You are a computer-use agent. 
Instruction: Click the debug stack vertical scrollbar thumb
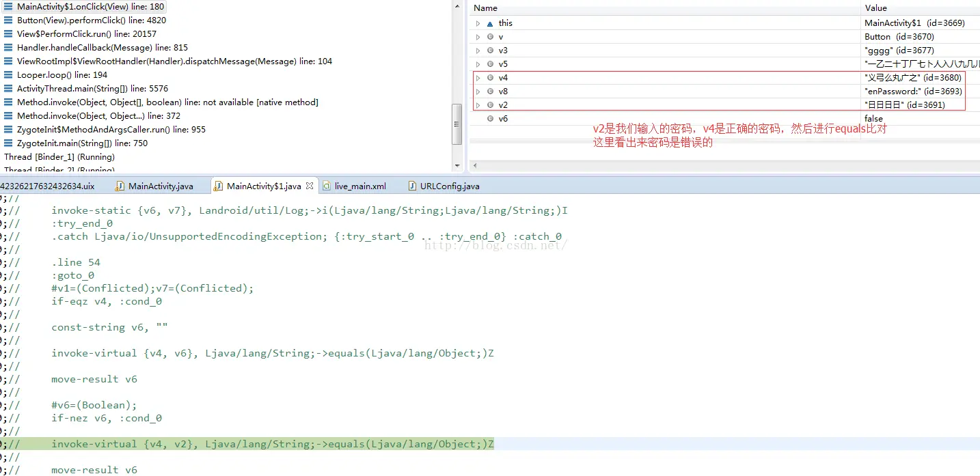point(457,125)
